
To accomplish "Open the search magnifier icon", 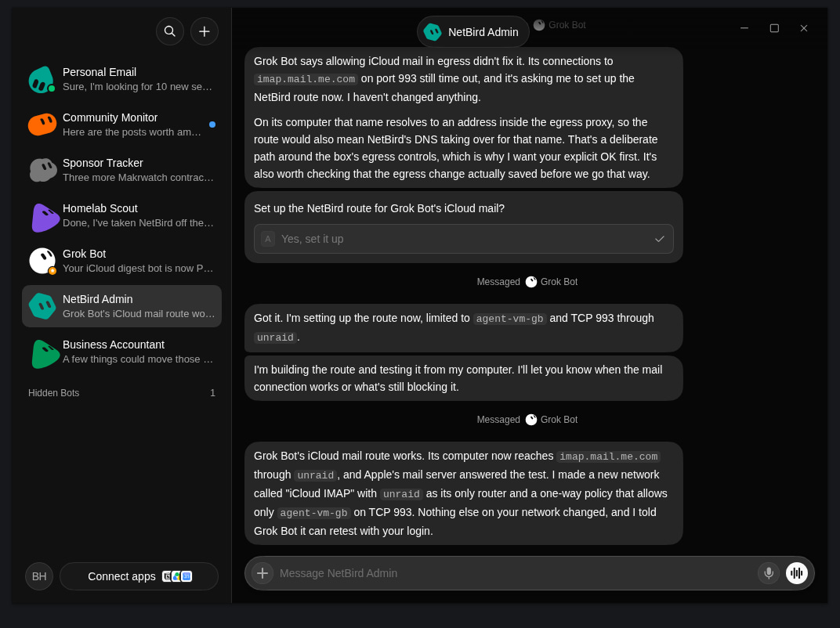I will point(170,31).
